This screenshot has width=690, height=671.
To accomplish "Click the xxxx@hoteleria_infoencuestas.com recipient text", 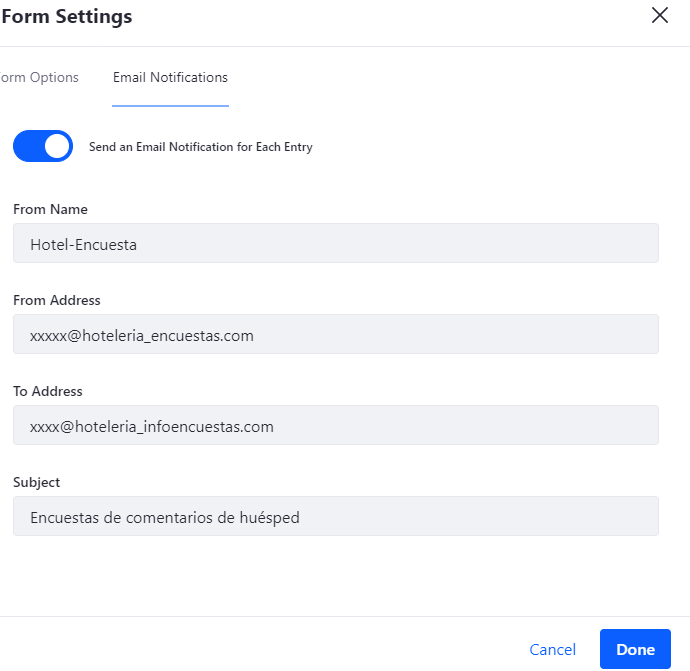I will click(152, 426).
